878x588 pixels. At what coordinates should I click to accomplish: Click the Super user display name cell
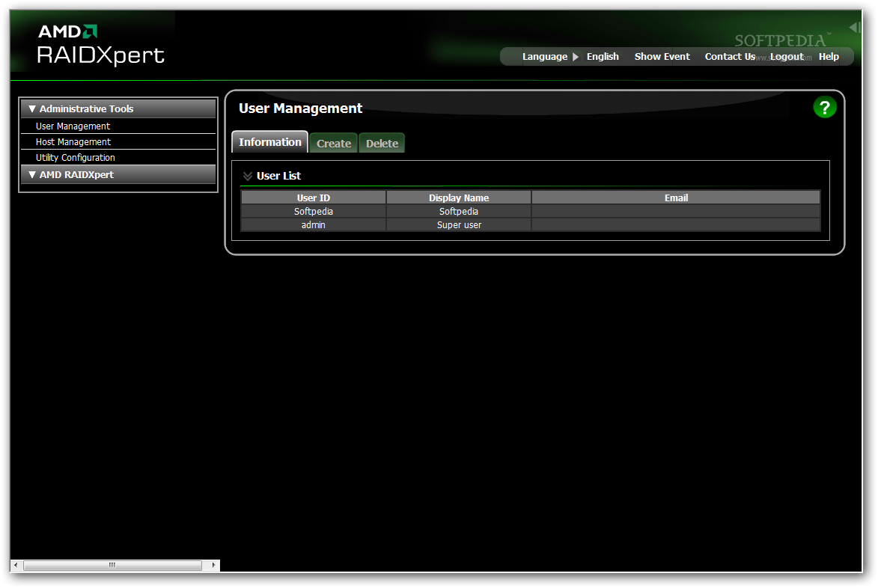tap(459, 225)
